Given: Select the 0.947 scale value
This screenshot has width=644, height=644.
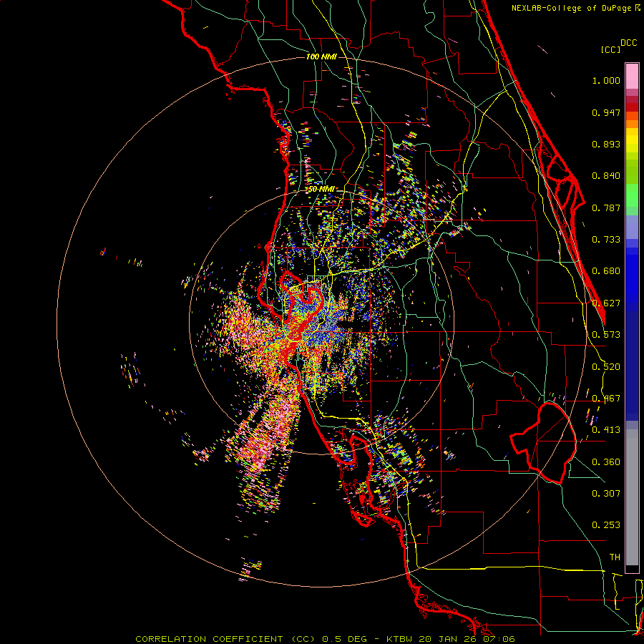Looking at the screenshot, I should click(x=606, y=112).
